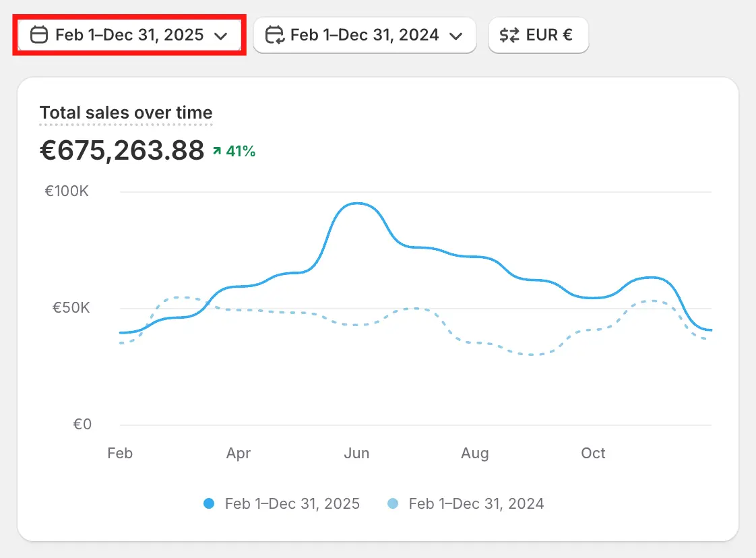756x558 pixels.
Task: Toggle the Feb 1–Dec 31, 2025 legend series
Action: (x=292, y=503)
